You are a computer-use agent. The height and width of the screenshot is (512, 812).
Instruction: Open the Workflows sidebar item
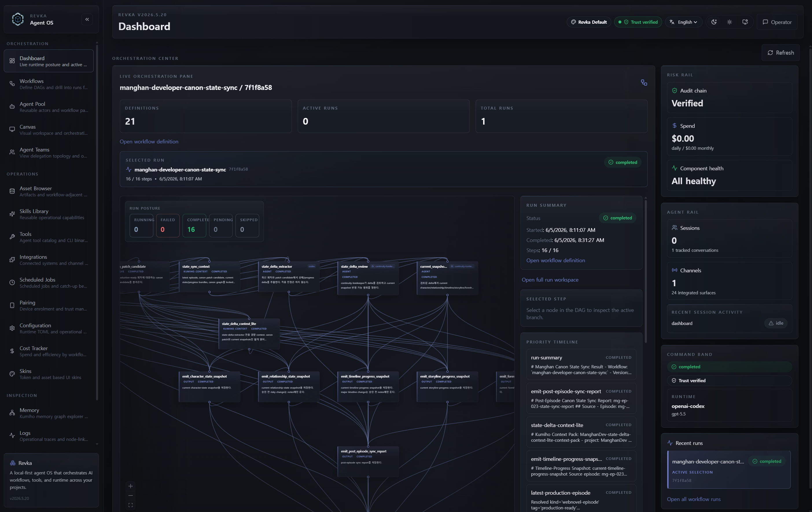click(49, 84)
